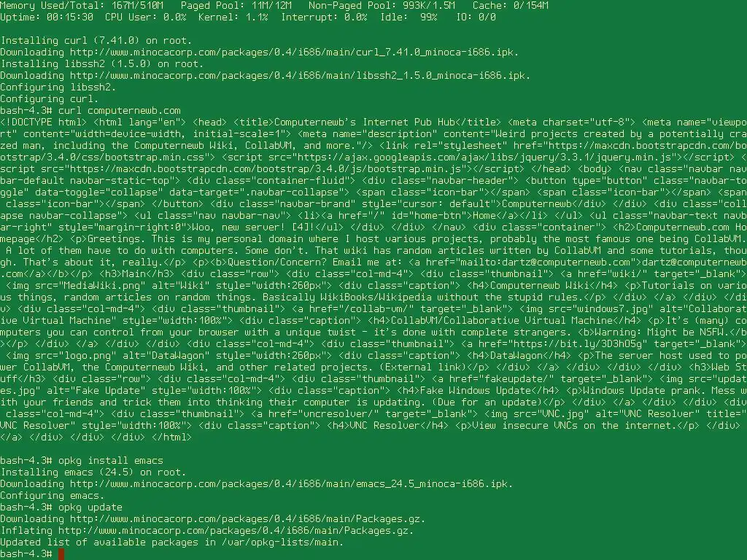
Task: Click the 'Configuring emacs.' output line
Action: point(53,496)
